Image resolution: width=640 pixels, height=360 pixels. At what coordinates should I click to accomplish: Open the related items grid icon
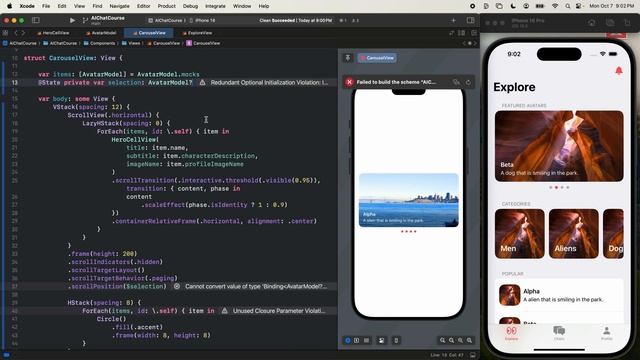[5, 33]
